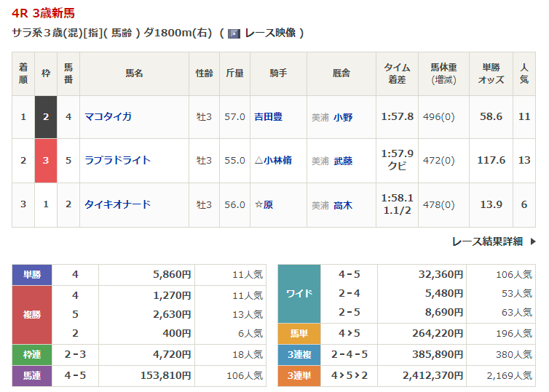This screenshot has width=549, height=392.
Task: Click jockey 吉田豊 link
Action: (x=268, y=116)
